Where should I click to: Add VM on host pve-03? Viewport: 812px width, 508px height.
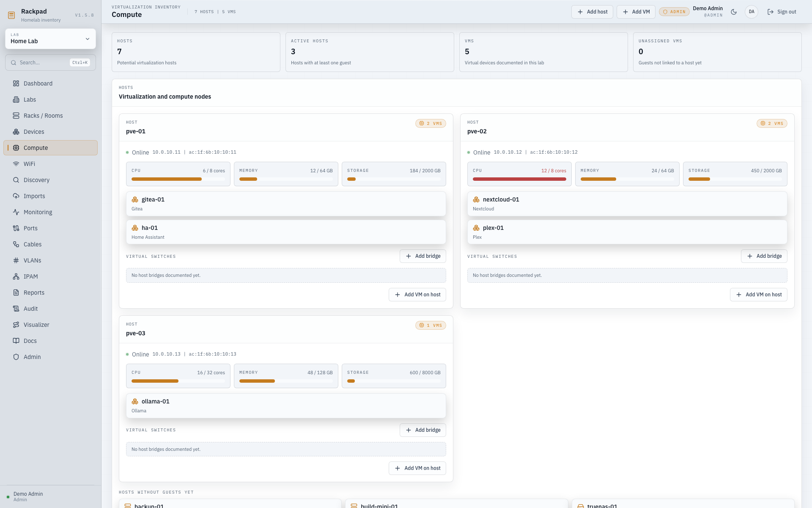point(417,468)
